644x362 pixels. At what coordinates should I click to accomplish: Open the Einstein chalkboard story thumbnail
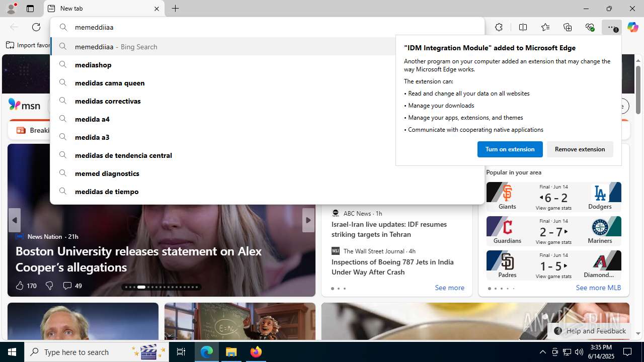click(240, 321)
